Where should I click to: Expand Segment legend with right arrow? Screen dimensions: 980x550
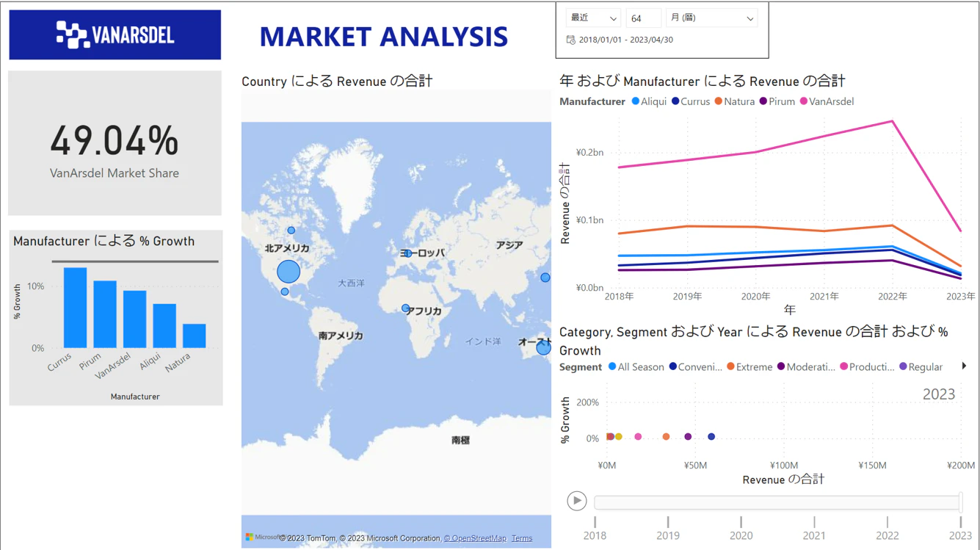click(964, 366)
